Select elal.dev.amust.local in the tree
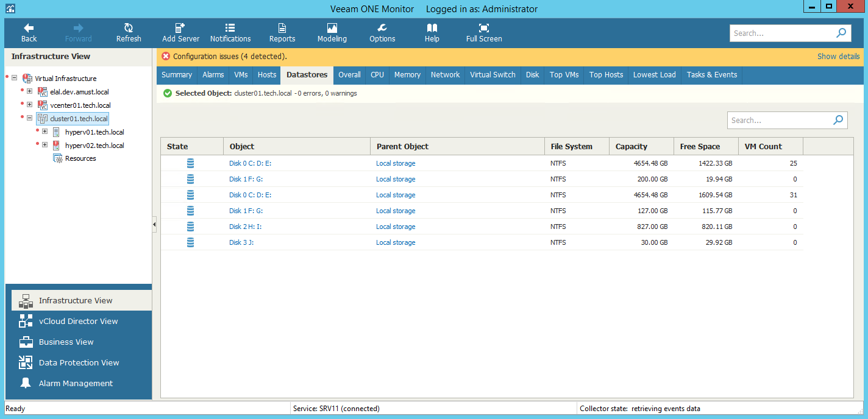The height and width of the screenshot is (419, 868). [79, 92]
